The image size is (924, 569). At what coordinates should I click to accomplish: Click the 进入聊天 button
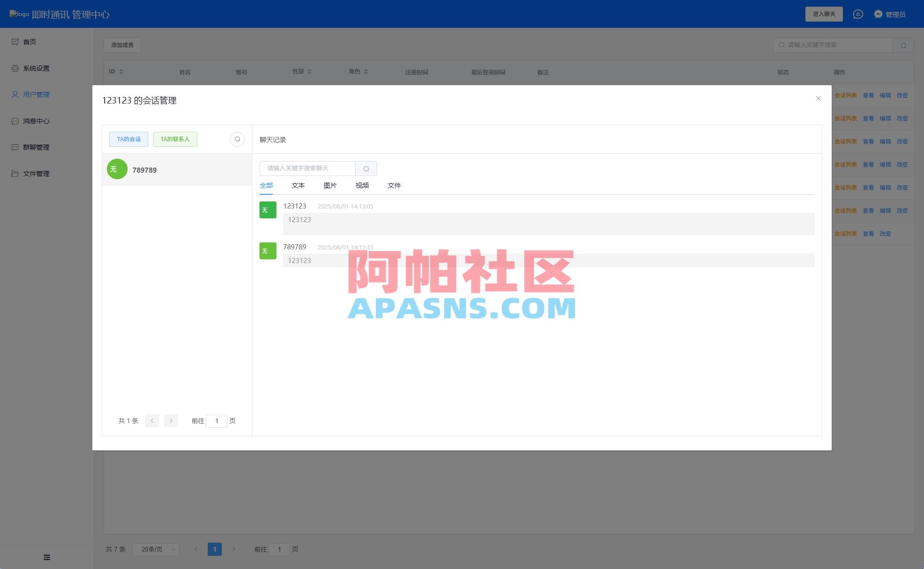pyautogui.click(x=824, y=14)
